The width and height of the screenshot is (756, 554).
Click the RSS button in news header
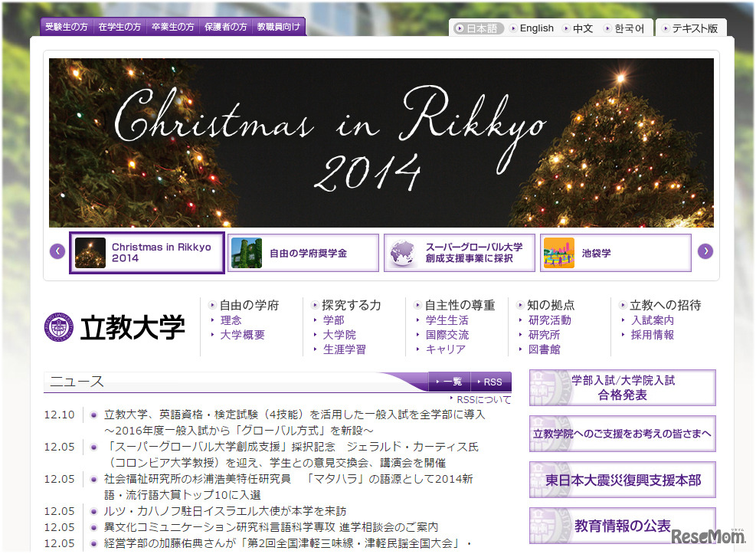[490, 382]
